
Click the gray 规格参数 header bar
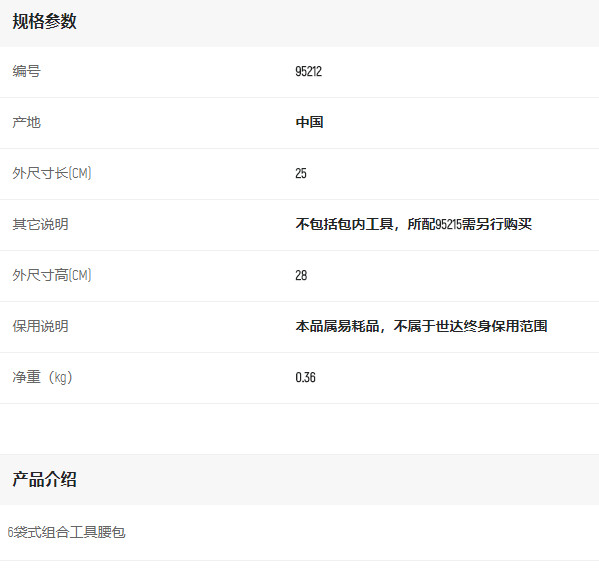coord(300,23)
